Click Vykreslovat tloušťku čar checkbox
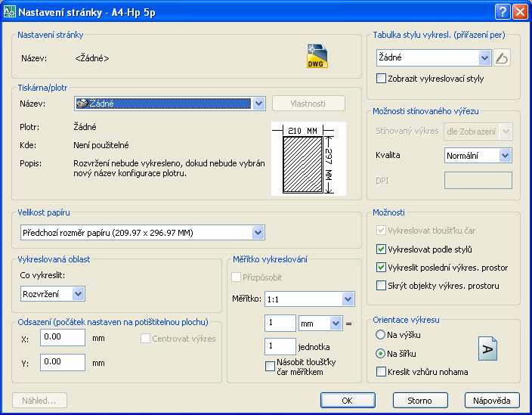This screenshot has height=415, width=532. click(x=381, y=231)
